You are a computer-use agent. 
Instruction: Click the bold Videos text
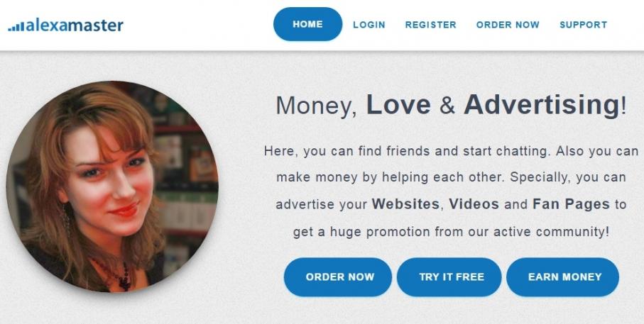tap(474, 204)
